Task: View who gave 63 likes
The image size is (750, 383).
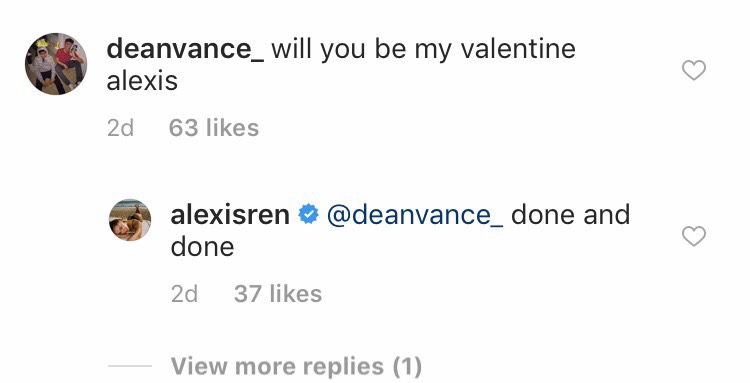Action: tap(214, 128)
